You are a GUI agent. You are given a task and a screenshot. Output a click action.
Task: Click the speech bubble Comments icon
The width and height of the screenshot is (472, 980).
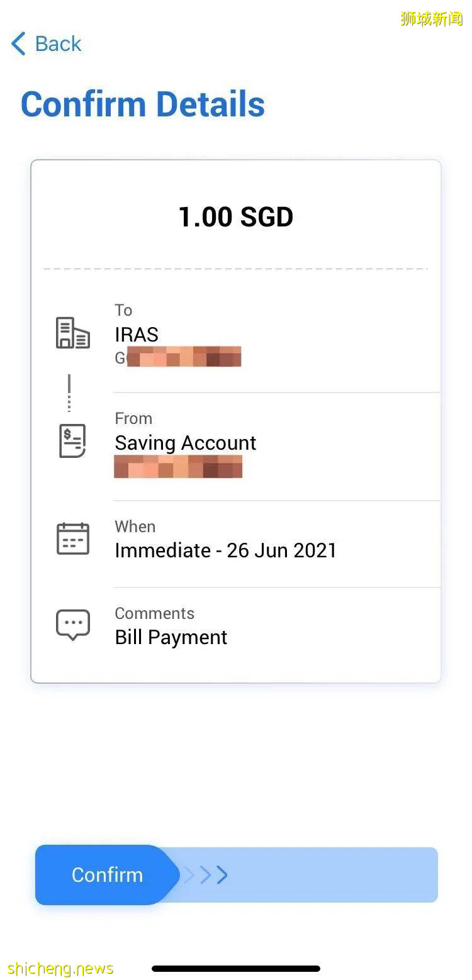73,625
